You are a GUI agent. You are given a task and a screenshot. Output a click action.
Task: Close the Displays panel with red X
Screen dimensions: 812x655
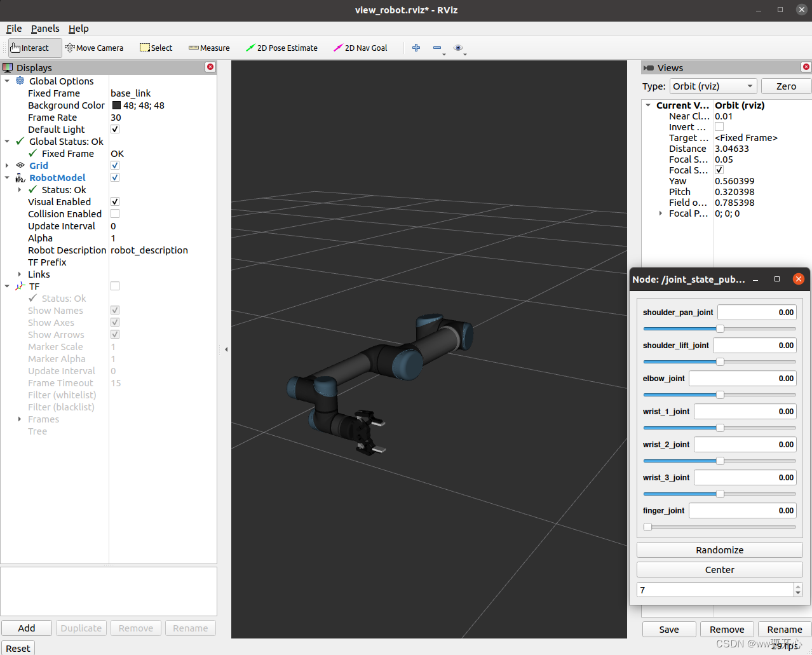[210, 67]
